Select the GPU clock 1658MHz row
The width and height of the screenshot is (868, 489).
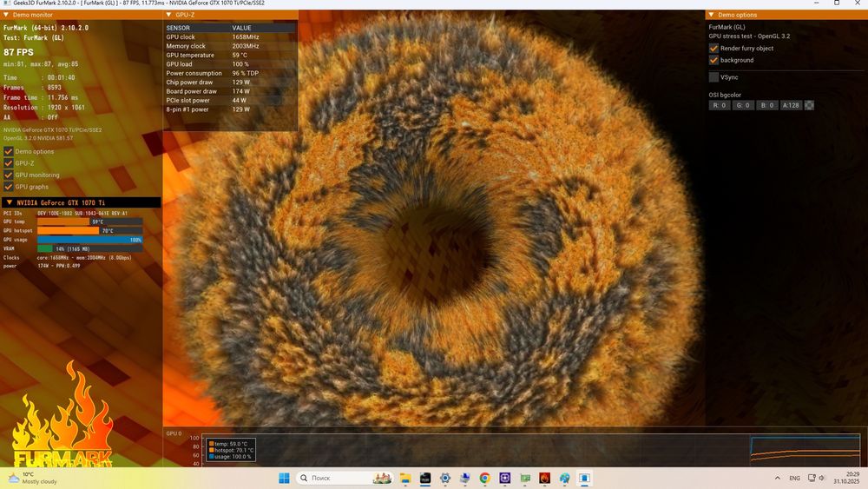pos(230,37)
